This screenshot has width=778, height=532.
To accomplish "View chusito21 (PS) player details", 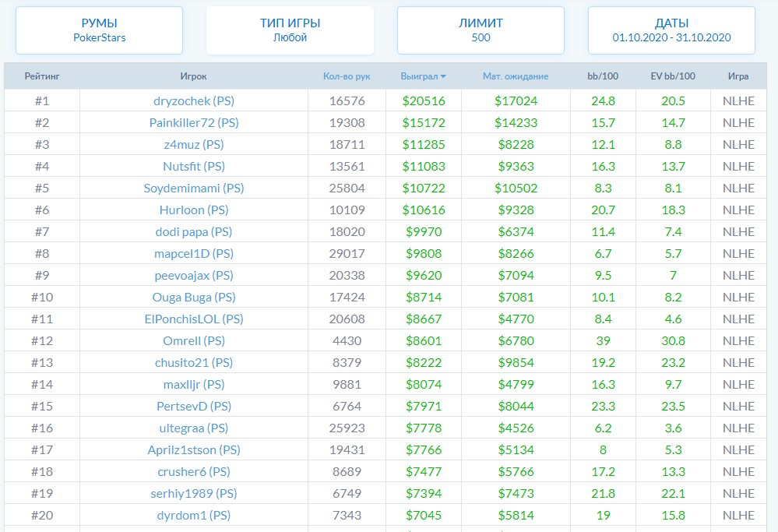I will [193, 363].
